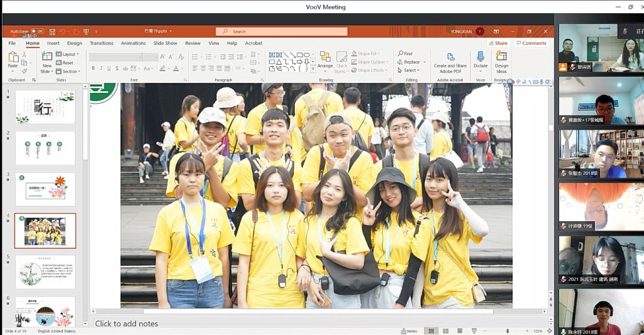This screenshot has height=335, width=644.
Task: Toggle the AutoSave switch
Action: click(x=37, y=31)
